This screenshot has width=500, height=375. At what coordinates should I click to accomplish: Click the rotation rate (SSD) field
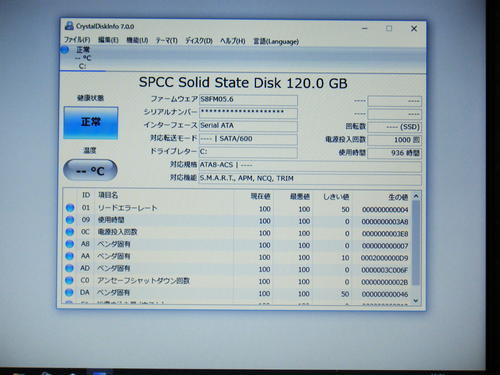[x=394, y=127]
